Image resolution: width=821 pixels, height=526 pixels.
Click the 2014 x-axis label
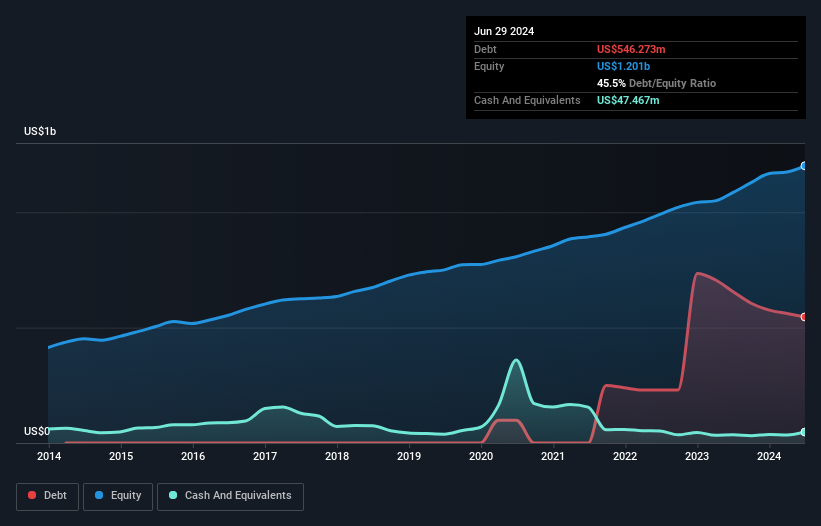click(49, 456)
